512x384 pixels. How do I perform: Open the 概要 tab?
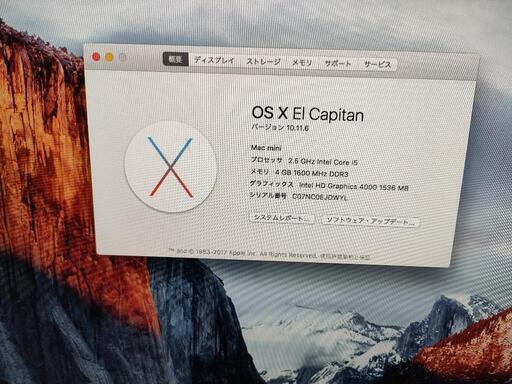(176, 59)
